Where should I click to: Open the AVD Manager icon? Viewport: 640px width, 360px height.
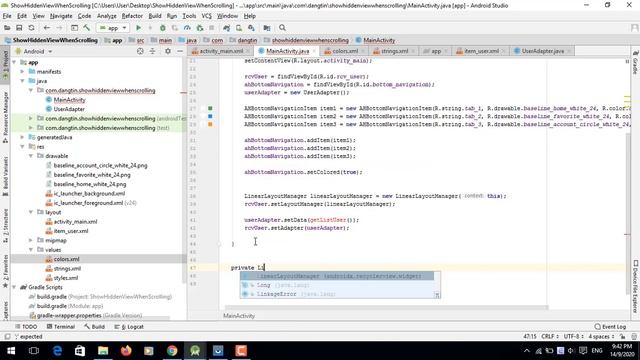point(239,28)
